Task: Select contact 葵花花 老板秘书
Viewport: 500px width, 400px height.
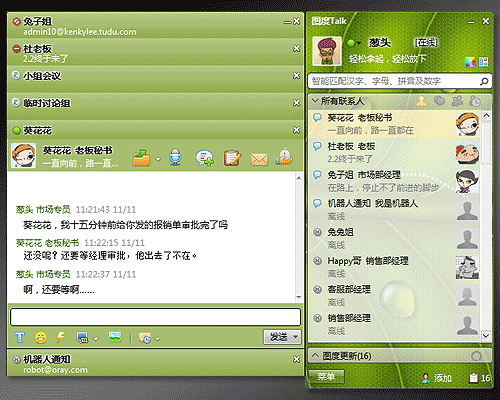Action: coord(395,124)
